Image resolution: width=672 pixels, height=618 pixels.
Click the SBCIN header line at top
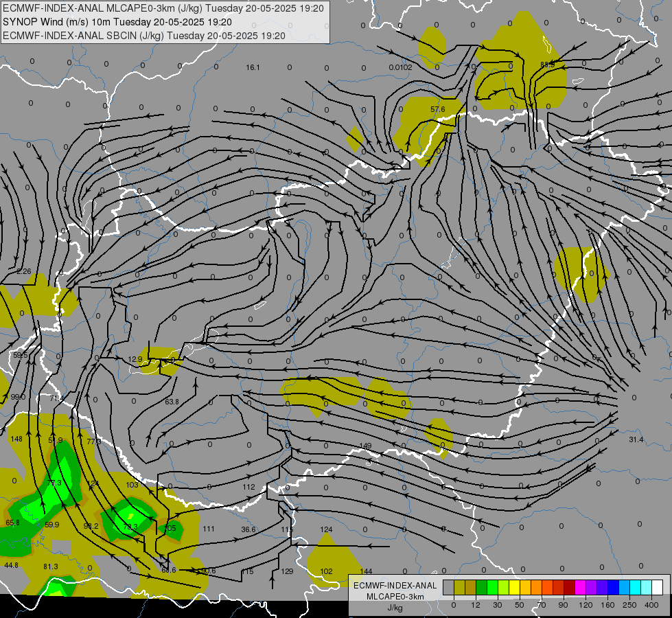tap(144, 36)
